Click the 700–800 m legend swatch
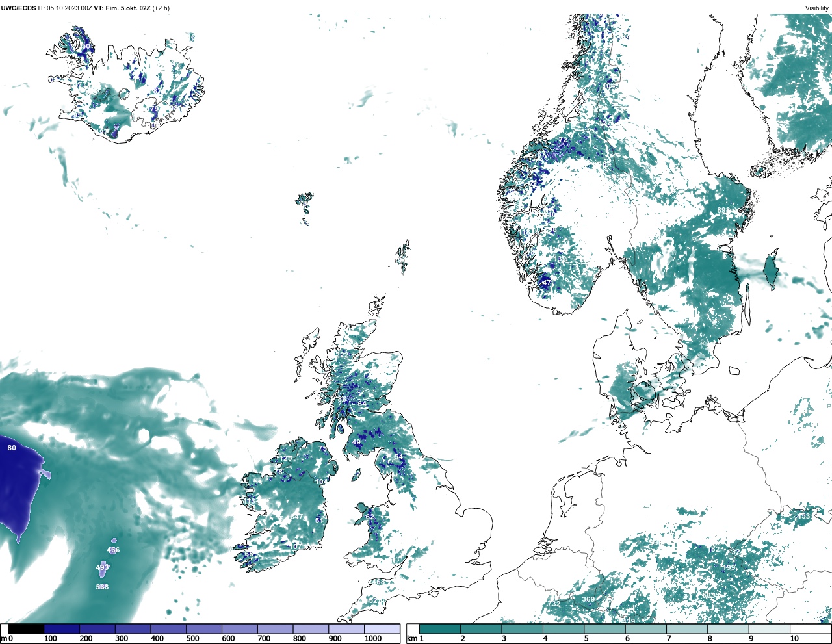This screenshot has height=644, width=832. [275, 628]
